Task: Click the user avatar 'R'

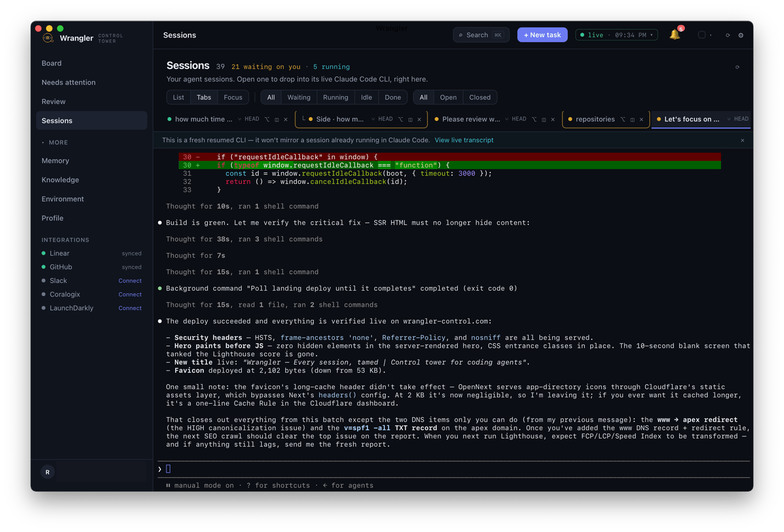Action: [48, 472]
